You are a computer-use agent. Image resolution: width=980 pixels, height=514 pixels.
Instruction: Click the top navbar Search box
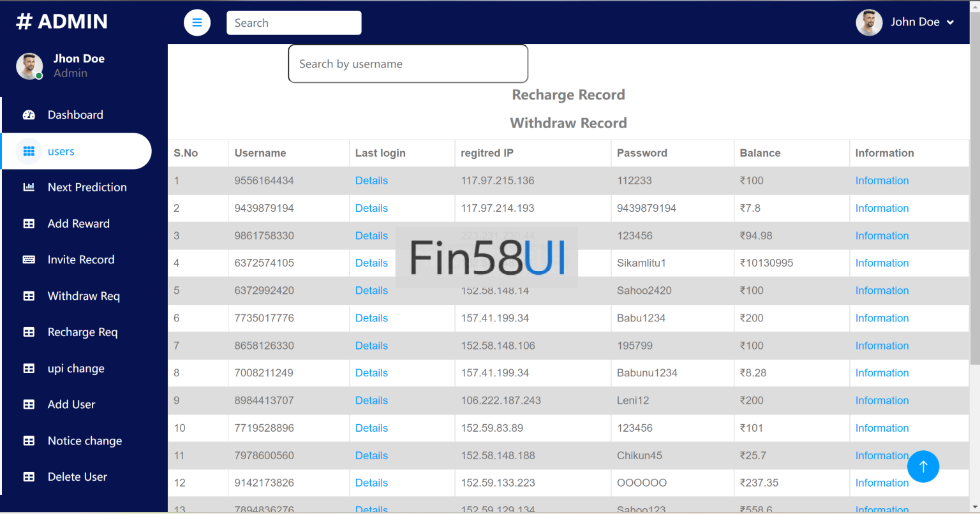(293, 23)
